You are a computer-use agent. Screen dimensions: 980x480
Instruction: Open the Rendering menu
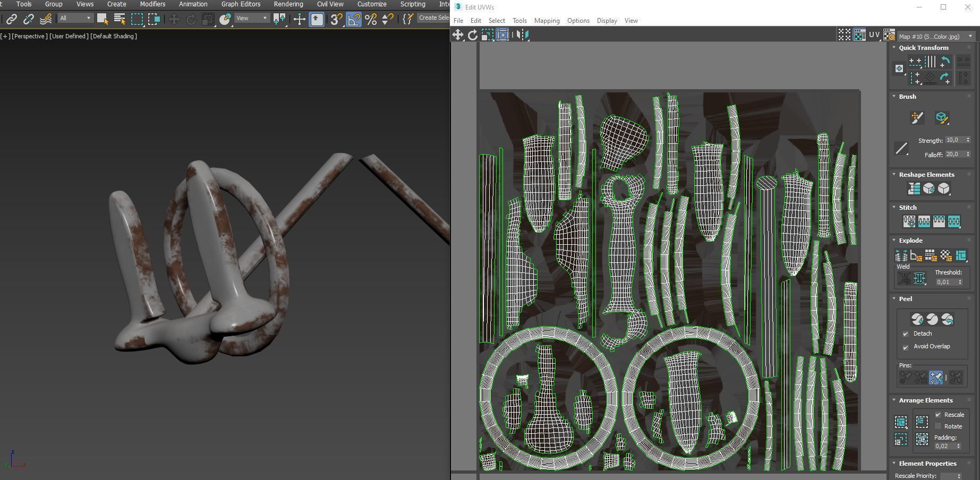click(288, 4)
